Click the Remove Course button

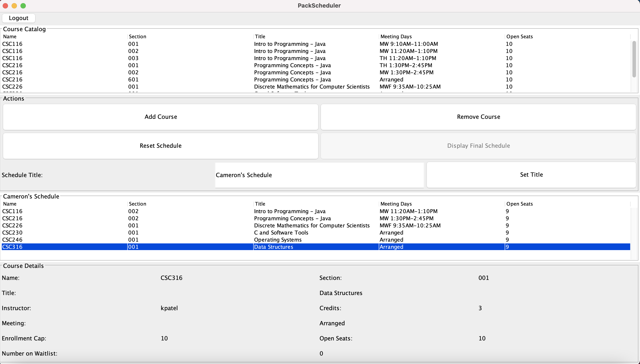coord(478,117)
